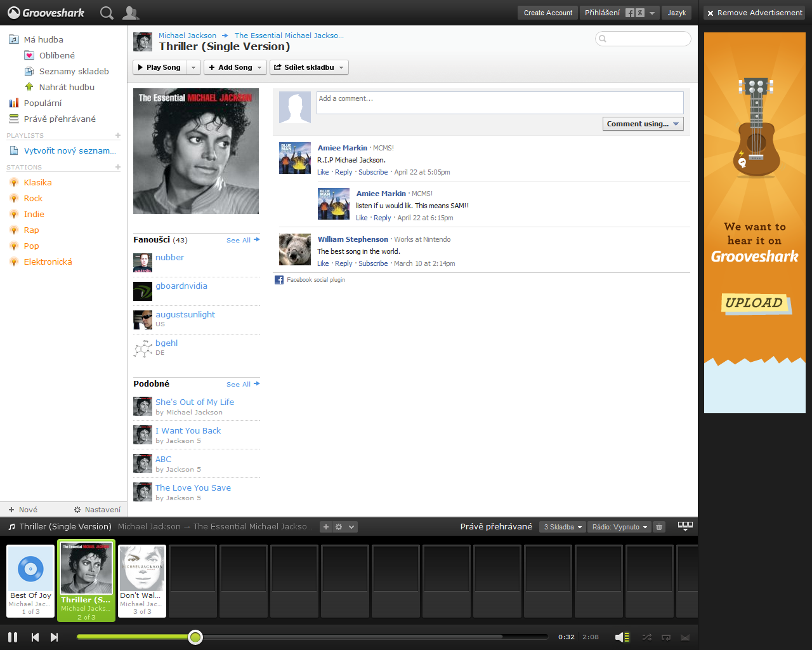Sign in with the Facebook icon

(x=630, y=13)
